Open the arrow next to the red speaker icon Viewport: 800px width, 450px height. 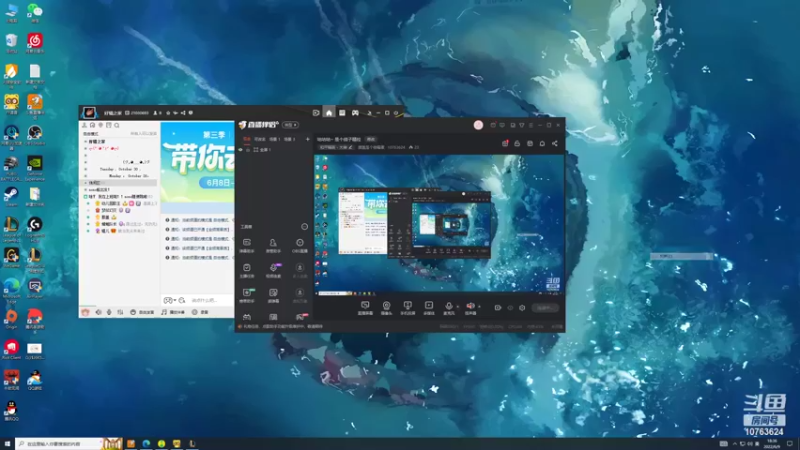(x=479, y=307)
